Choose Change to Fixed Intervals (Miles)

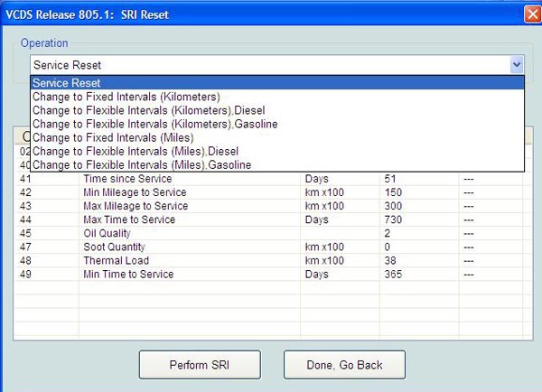[x=277, y=137]
